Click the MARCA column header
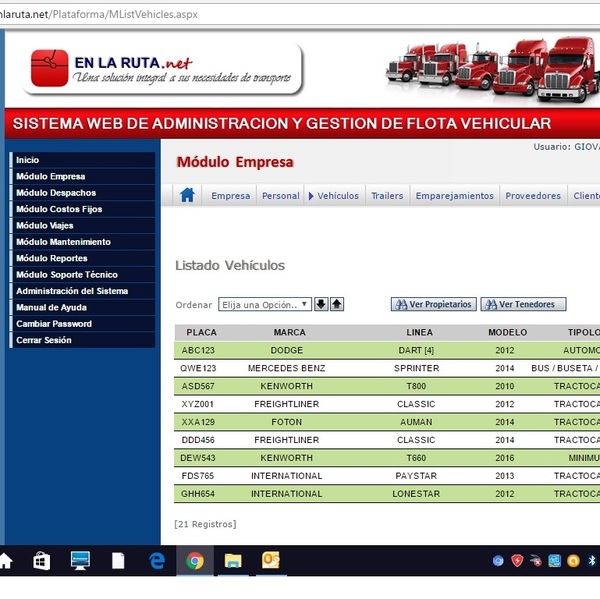Screen dimensions: 600x599 tap(289, 332)
